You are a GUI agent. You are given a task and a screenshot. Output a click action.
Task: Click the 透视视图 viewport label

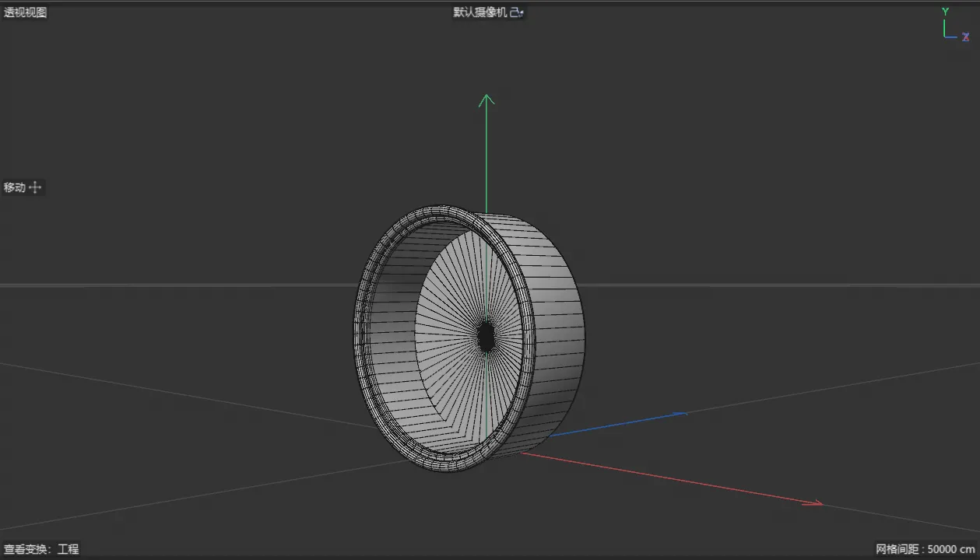pyautogui.click(x=26, y=12)
